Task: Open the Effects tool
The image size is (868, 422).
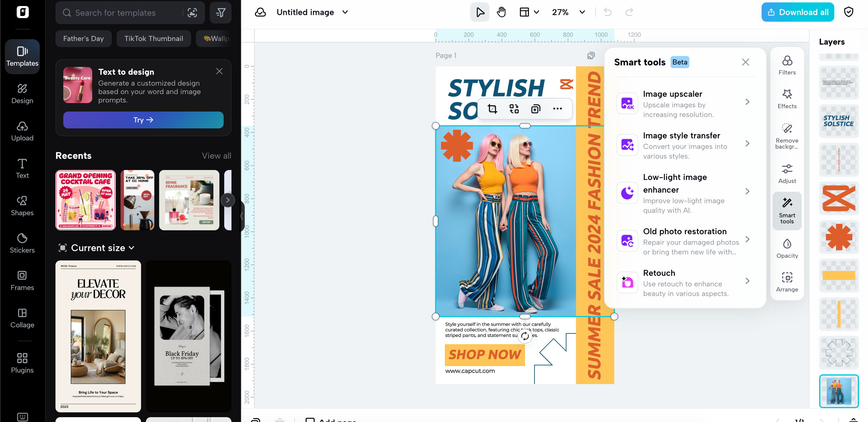Action: click(787, 99)
